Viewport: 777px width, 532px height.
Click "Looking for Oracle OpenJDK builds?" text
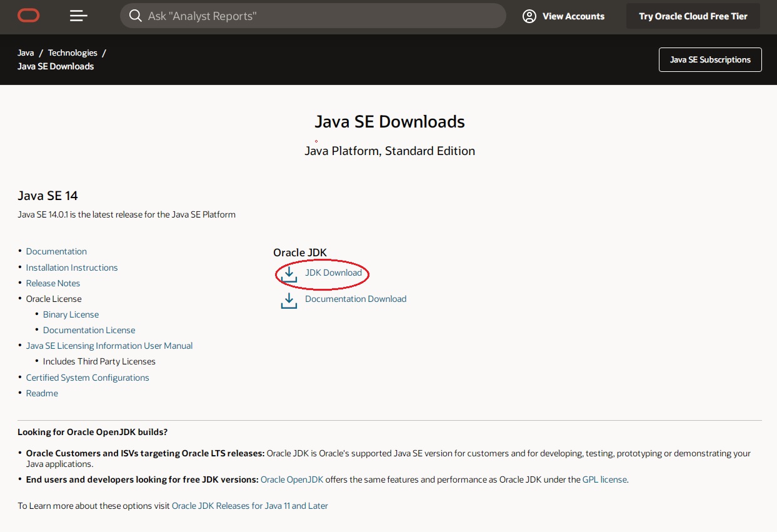tap(93, 432)
